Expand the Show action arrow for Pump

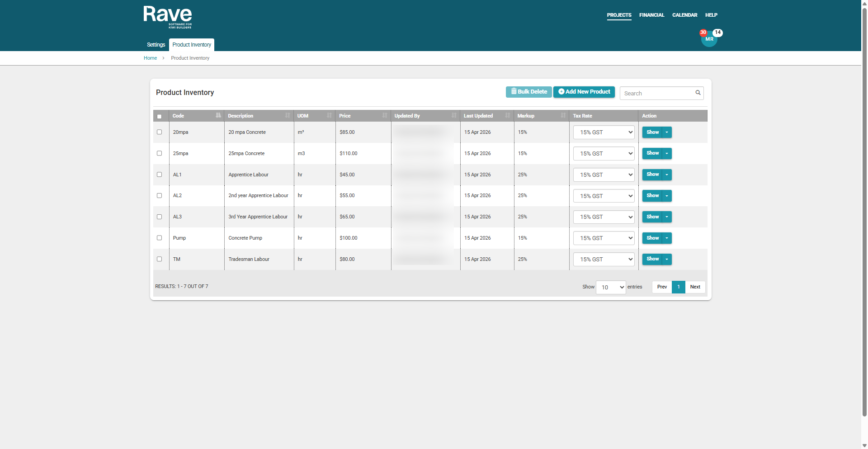click(667, 238)
